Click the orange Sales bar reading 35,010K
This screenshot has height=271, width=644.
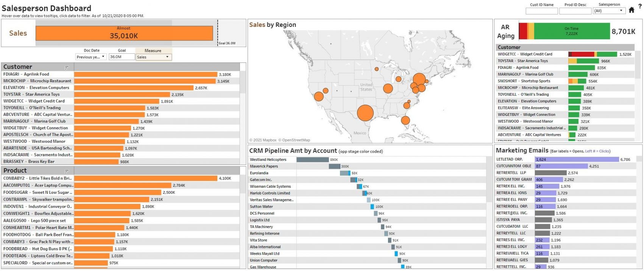tap(124, 33)
